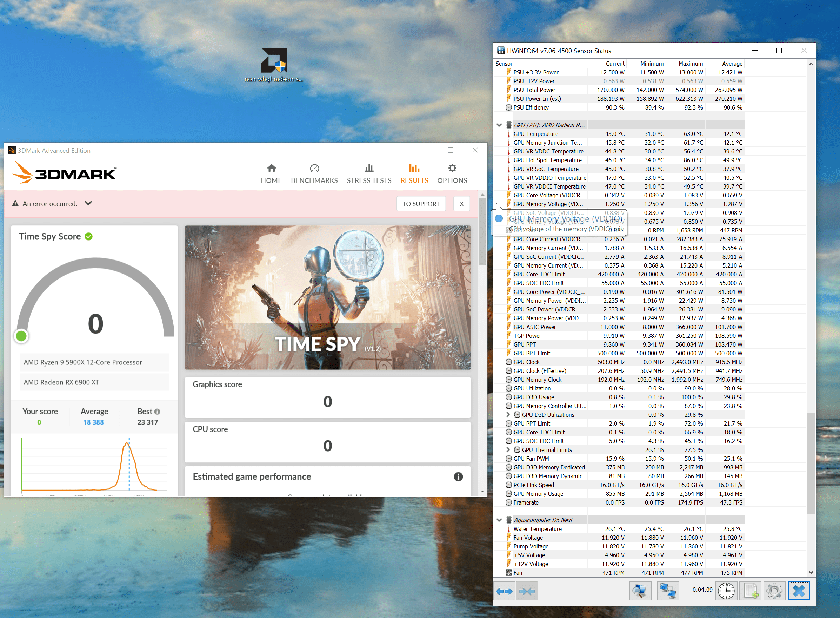Click the circle icon on GPU Clock row

click(x=508, y=362)
